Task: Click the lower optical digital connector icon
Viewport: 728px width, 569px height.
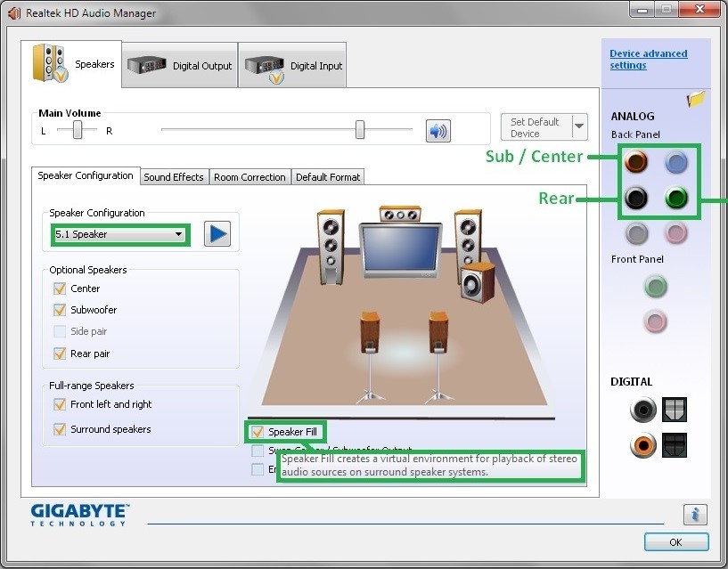Action: [675, 445]
